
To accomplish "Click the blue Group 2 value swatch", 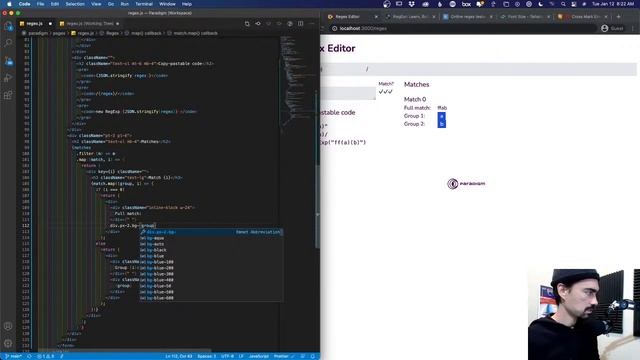I will click(441, 124).
